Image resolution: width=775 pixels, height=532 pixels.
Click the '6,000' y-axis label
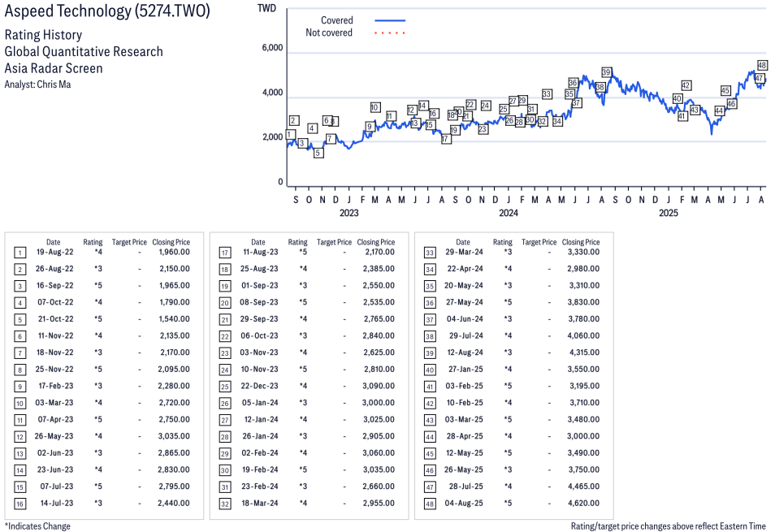[272, 48]
